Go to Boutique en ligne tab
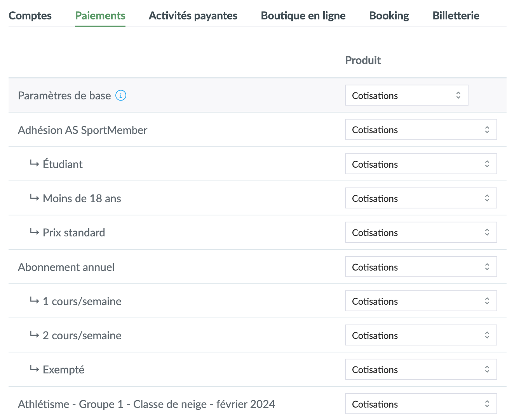This screenshot has height=420, width=519. (303, 16)
